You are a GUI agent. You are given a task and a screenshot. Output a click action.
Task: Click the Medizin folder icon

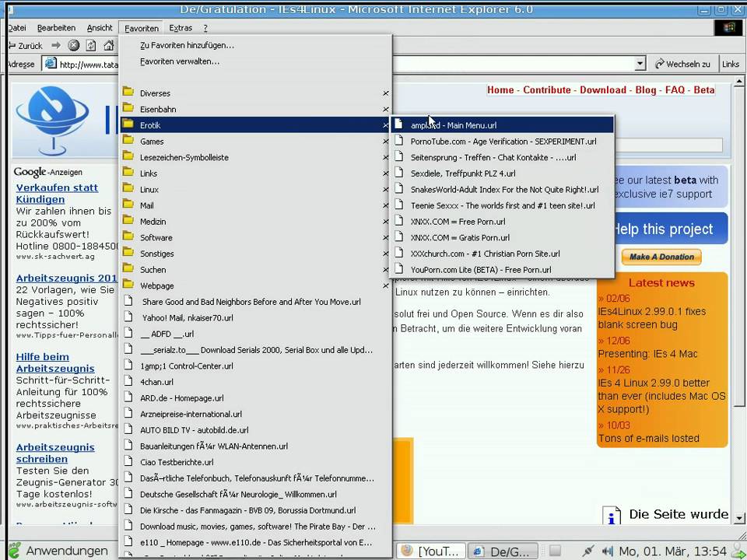(128, 220)
